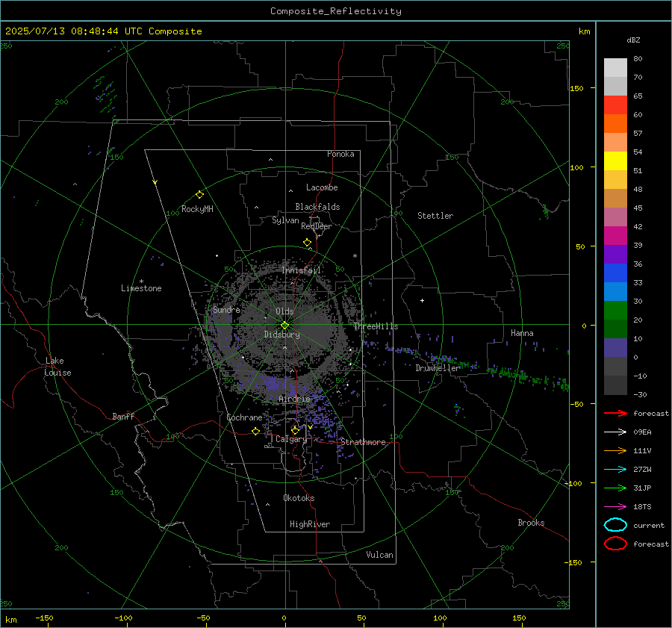Viewport: 672px width, 628px height.
Task: Click the yellow diamond marker above Calgary
Action: [x=295, y=430]
